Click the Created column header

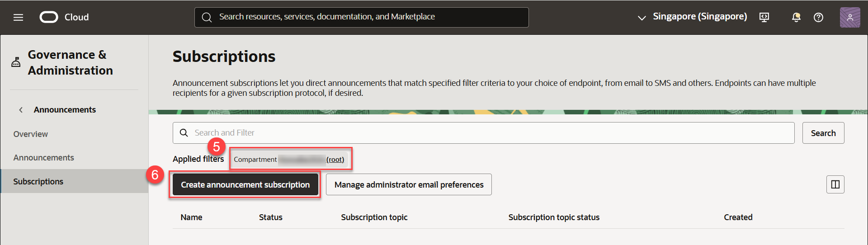click(x=738, y=217)
